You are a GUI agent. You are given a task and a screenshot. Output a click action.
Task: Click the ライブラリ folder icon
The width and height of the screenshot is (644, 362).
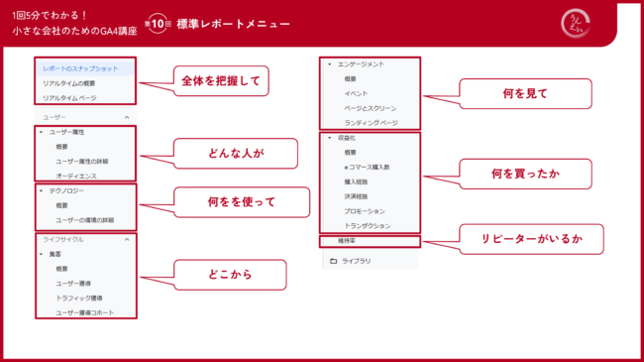point(334,261)
